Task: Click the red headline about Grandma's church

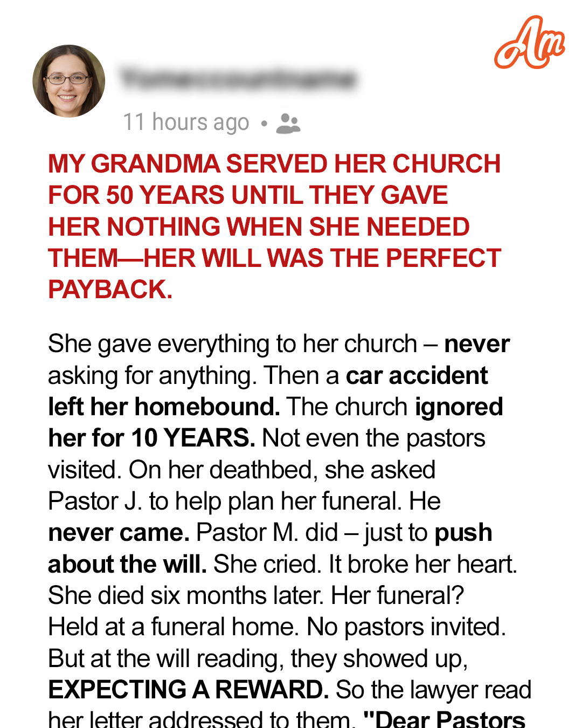Action: pyautogui.click(x=274, y=226)
